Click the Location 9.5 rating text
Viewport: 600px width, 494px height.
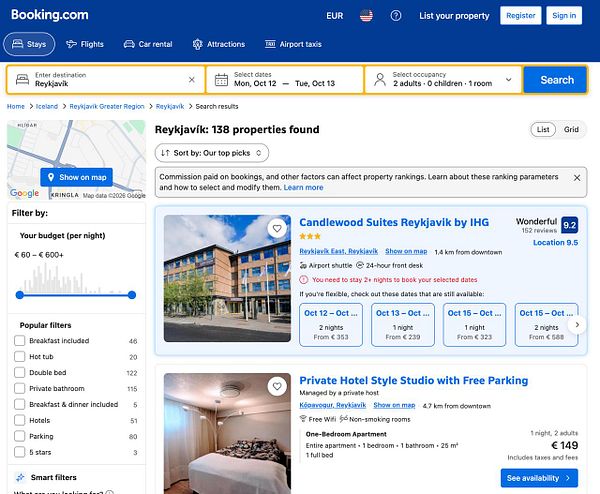tap(555, 243)
